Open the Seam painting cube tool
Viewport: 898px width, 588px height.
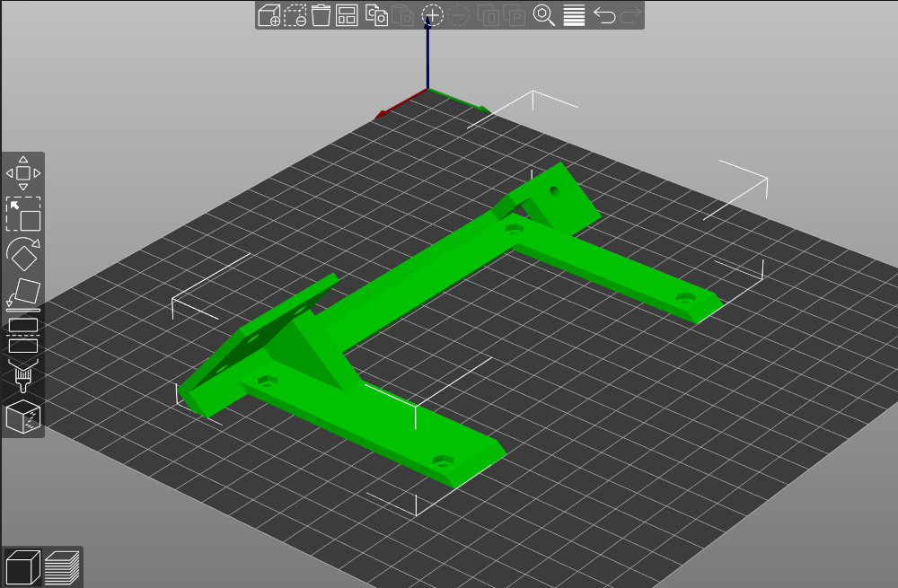23,417
